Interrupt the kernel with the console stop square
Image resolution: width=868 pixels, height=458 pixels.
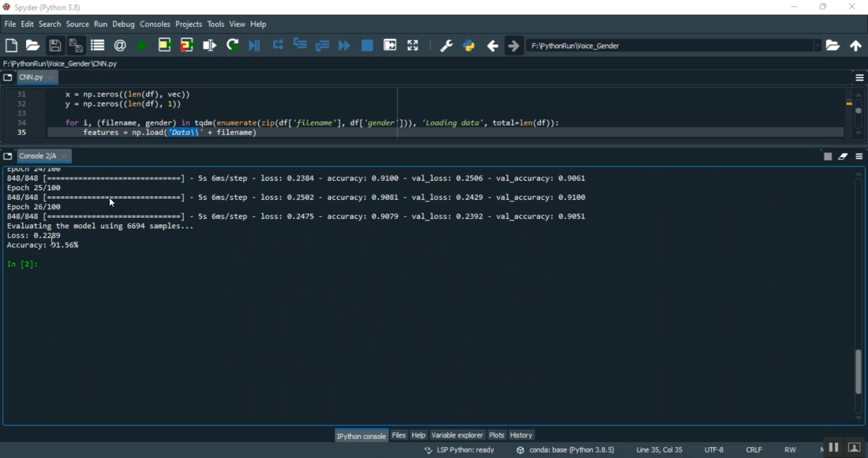[x=827, y=156]
